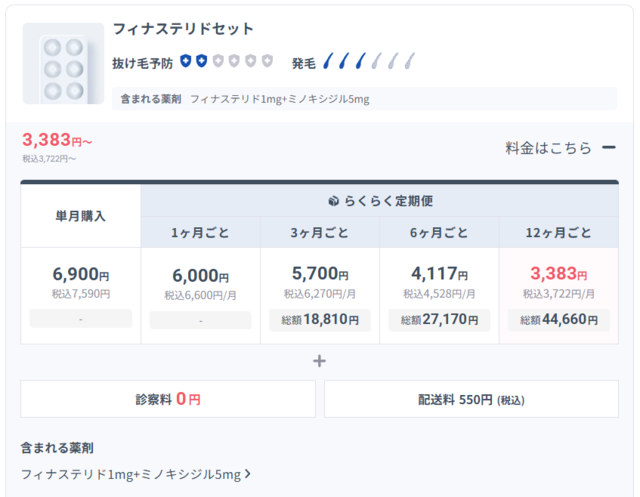Click the first blue shield icon

[x=185, y=62]
